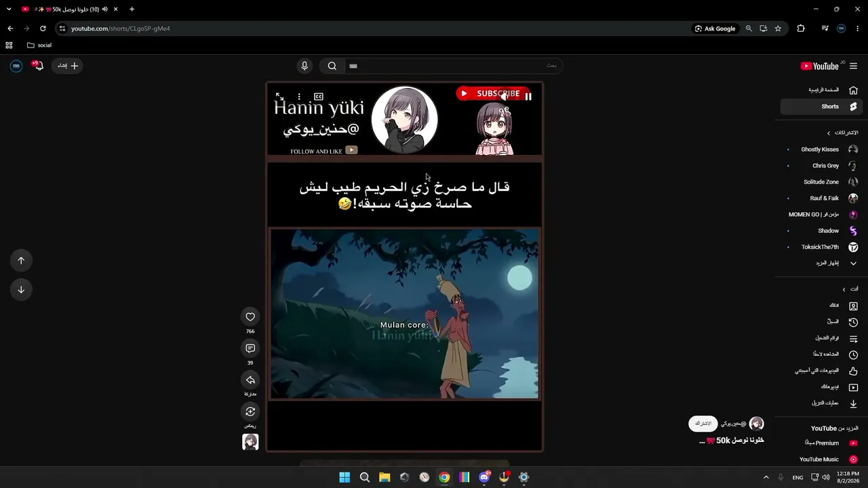The height and width of the screenshot is (488, 868).
Task: Show hidden system tray icons
Action: tap(766, 477)
